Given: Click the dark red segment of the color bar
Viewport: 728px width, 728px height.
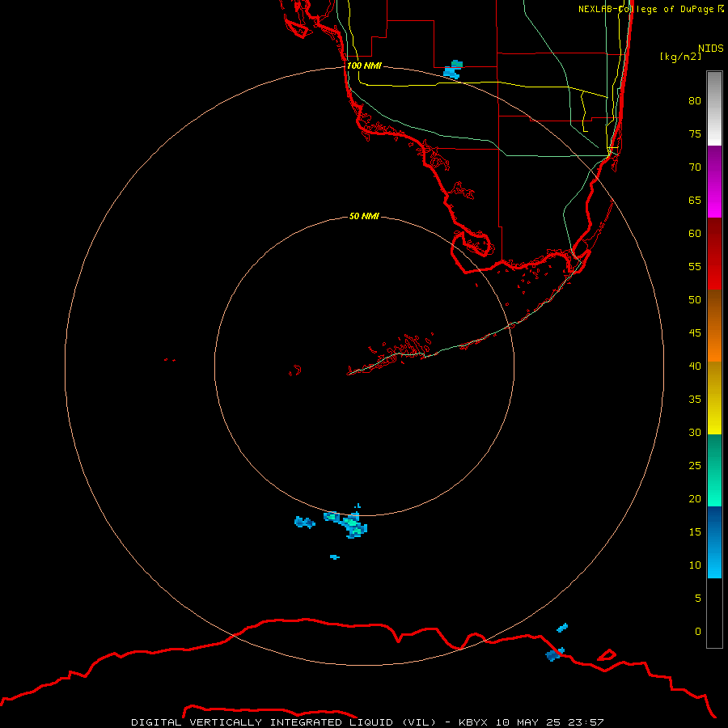Looking at the screenshot, I should pyautogui.click(x=714, y=253).
